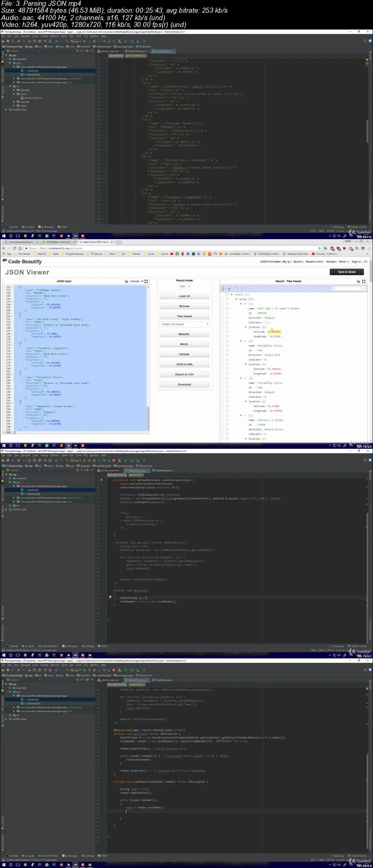373x868 pixels.
Task: Switch to JSONObject Android browser tab
Action: tap(58, 242)
